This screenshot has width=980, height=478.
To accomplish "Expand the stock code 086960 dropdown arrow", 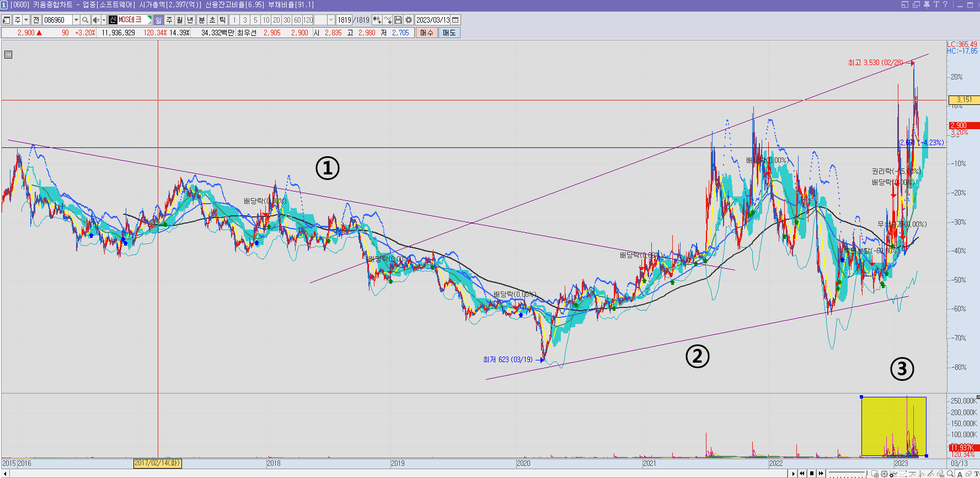I will [x=76, y=20].
